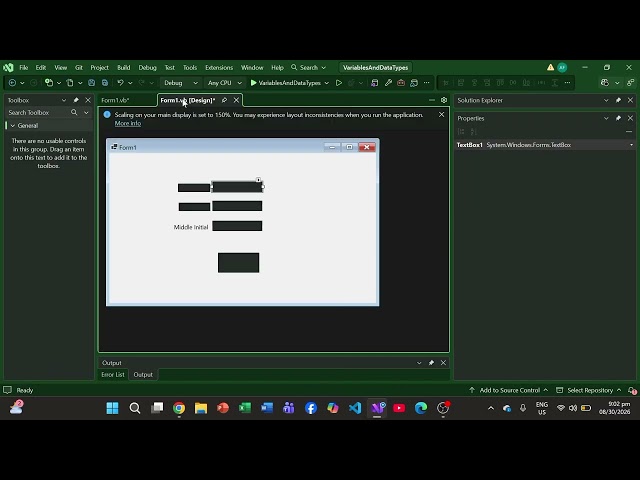This screenshot has height=480, width=640.
Task: Click the Search box in the menu bar
Action: click(x=309, y=67)
